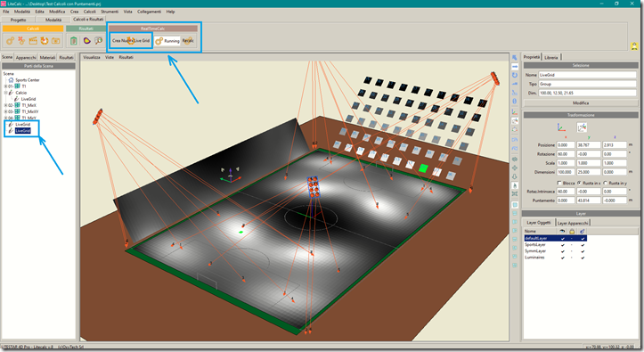Enable the Blocca checkbox
Image resolution: width=644 pixels, height=352 pixels.
(x=559, y=183)
